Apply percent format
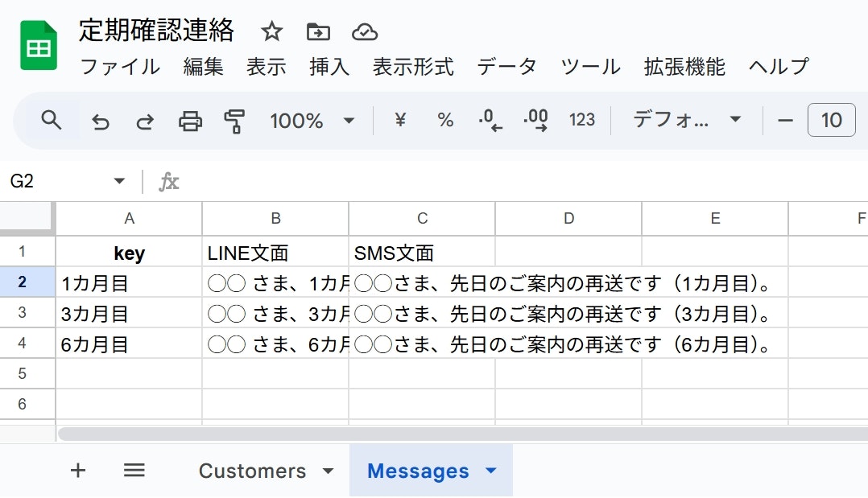868x498 pixels. click(444, 120)
